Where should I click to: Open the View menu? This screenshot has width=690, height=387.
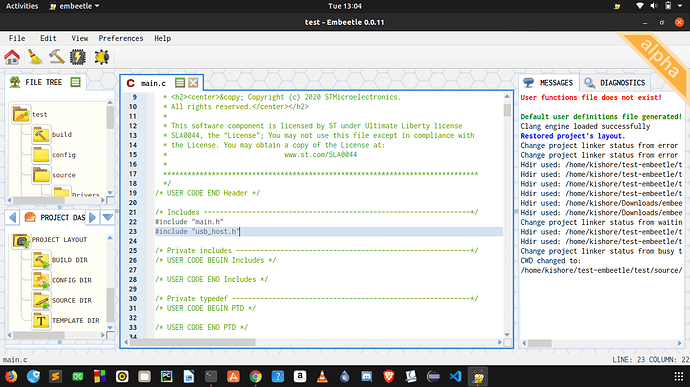[x=80, y=38]
